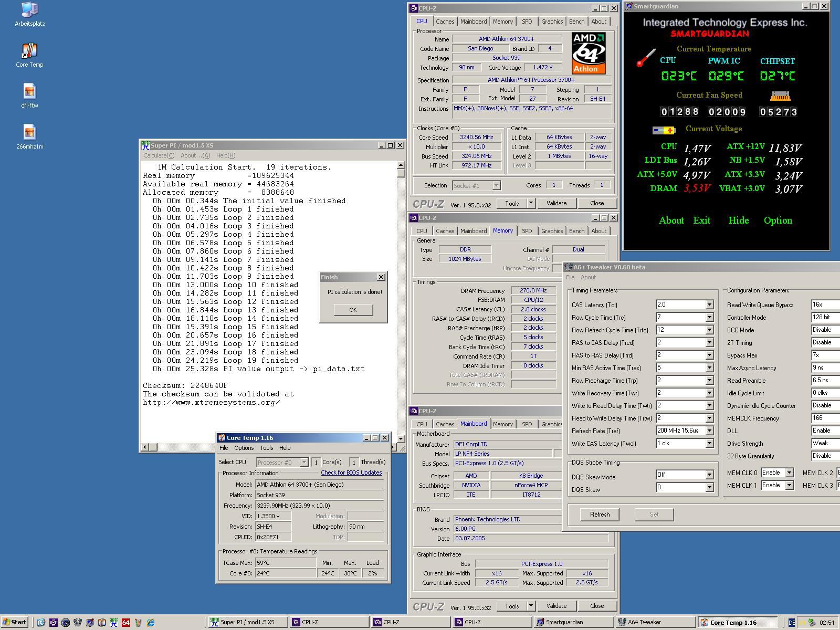Click Check for BIOS Updates link
The height and width of the screenshot is (630, 840).
pos(351,472)
